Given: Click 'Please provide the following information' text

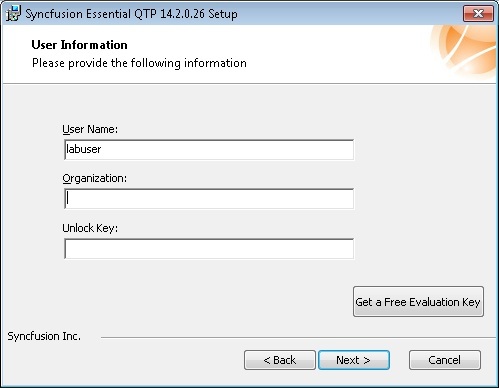Looking at the screenshot, I should click(x=139, y=63).
